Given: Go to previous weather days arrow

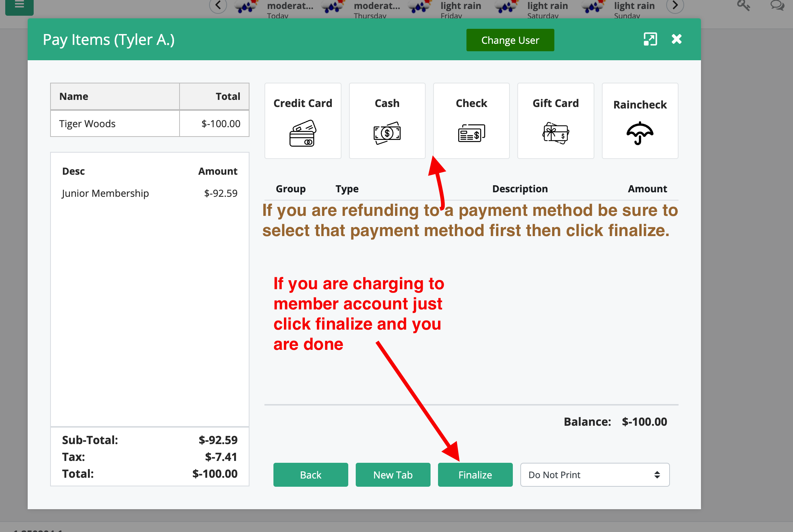Looking at the screenshot, I should click(x=218, y=5).
